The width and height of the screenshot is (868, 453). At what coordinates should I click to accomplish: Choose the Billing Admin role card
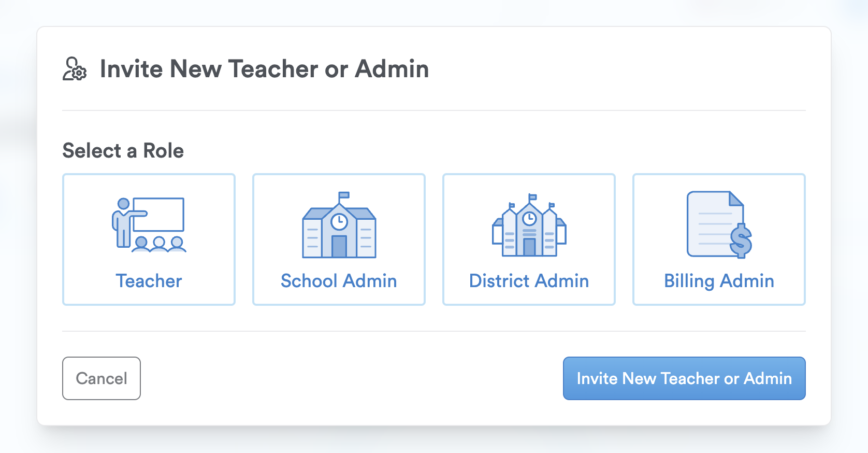tap(719, 239)
